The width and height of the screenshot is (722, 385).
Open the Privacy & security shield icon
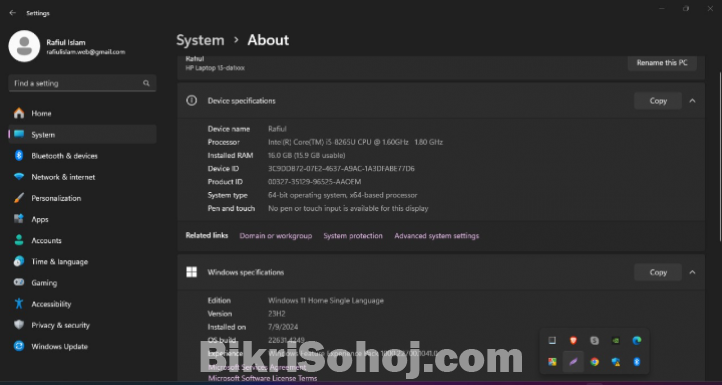(19, 325)
